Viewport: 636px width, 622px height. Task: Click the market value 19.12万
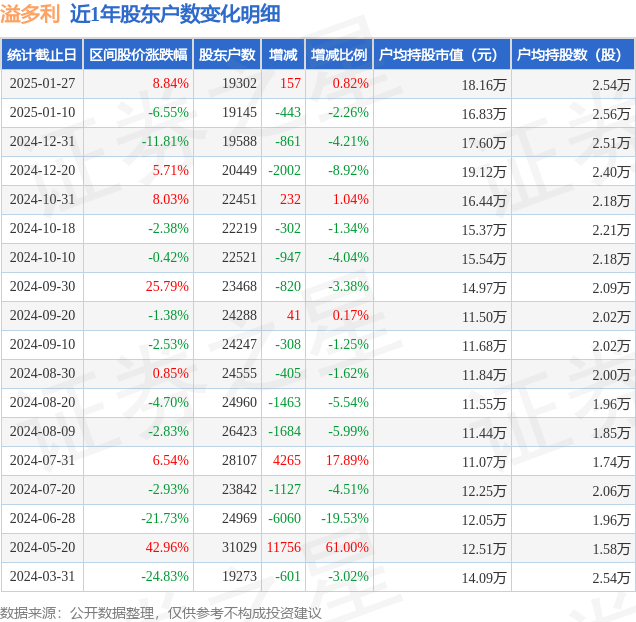[x=484, y=172]
